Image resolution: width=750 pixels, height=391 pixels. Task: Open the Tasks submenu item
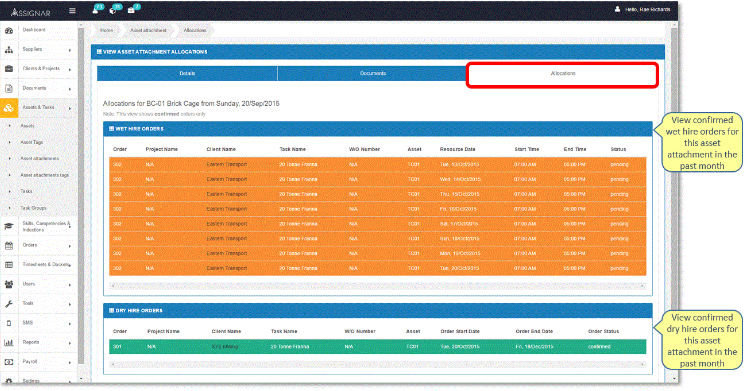[x=26, y=191]
